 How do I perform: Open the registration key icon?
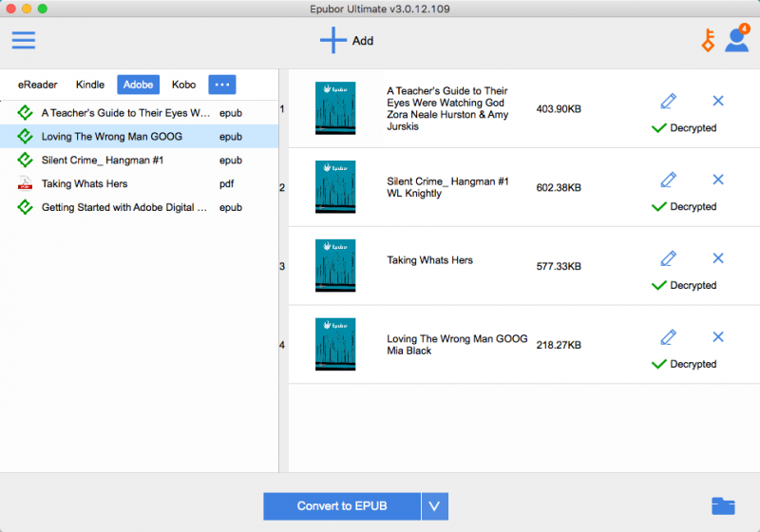click(x=707, y=40)
